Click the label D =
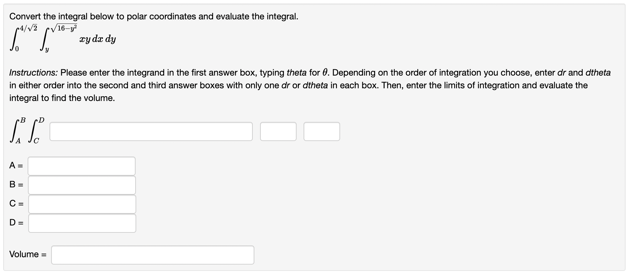 pyautogui.click(x=15, y=223)
